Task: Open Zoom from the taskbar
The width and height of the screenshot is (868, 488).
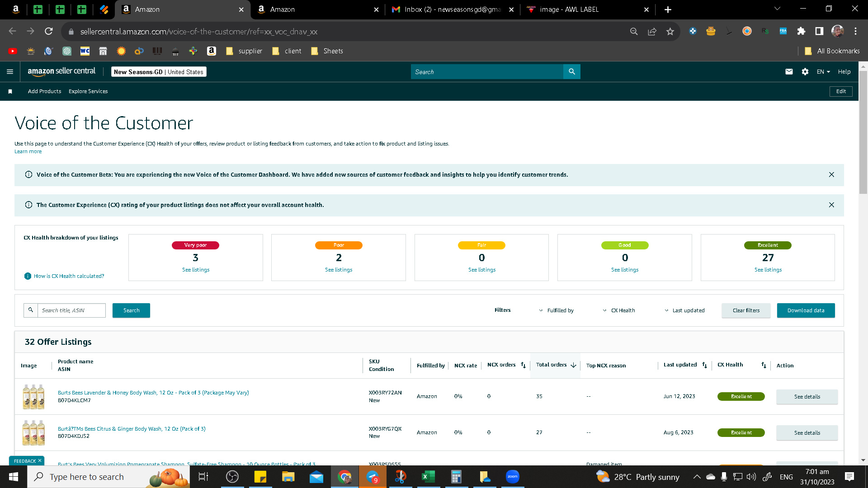Action: tap(512, 477)
